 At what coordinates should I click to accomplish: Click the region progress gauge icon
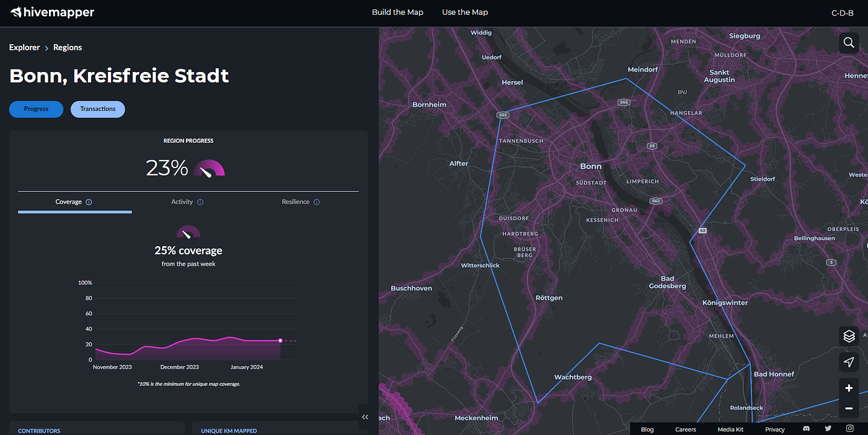[209, 168]
